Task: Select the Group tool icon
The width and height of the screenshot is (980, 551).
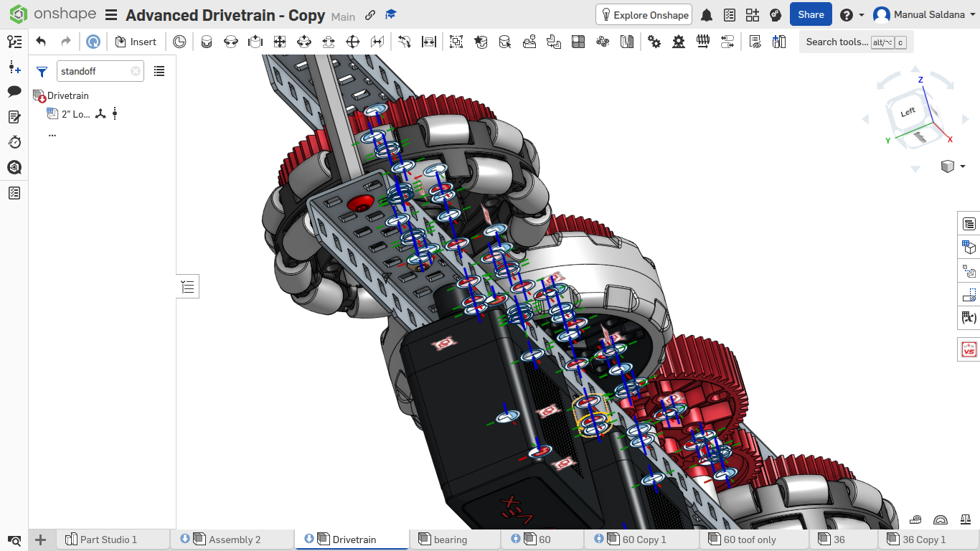Action: pyautogui.click(x=456, y=42)
